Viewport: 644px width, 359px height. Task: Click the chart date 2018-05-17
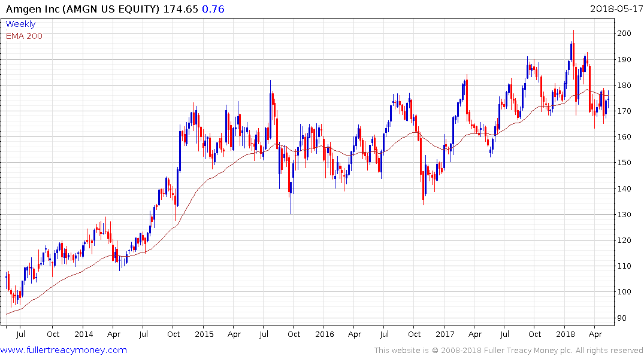[616, 8]
